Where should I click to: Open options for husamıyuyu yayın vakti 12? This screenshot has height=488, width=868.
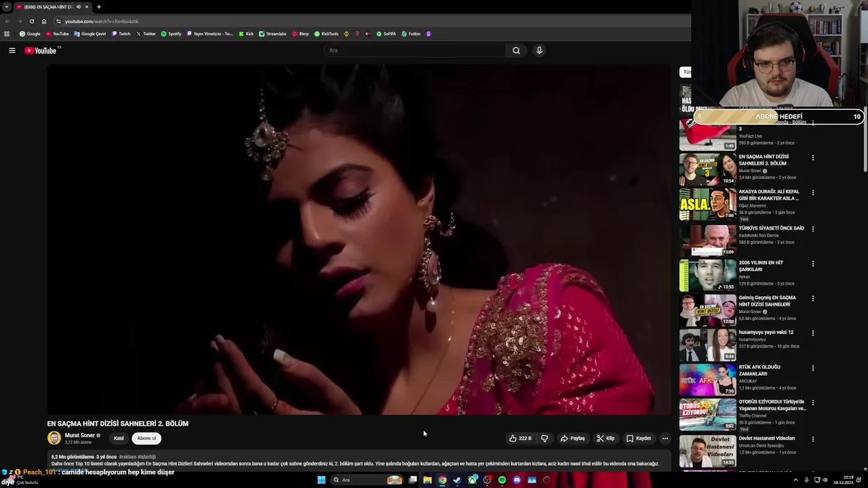click(x=812, y=333)
